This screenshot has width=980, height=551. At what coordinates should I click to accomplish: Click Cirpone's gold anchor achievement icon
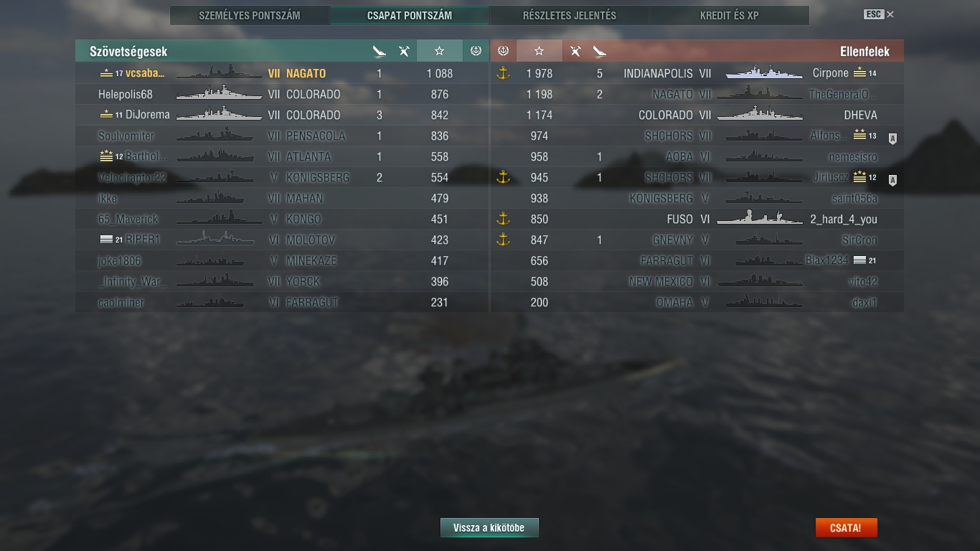click(503, 73)
